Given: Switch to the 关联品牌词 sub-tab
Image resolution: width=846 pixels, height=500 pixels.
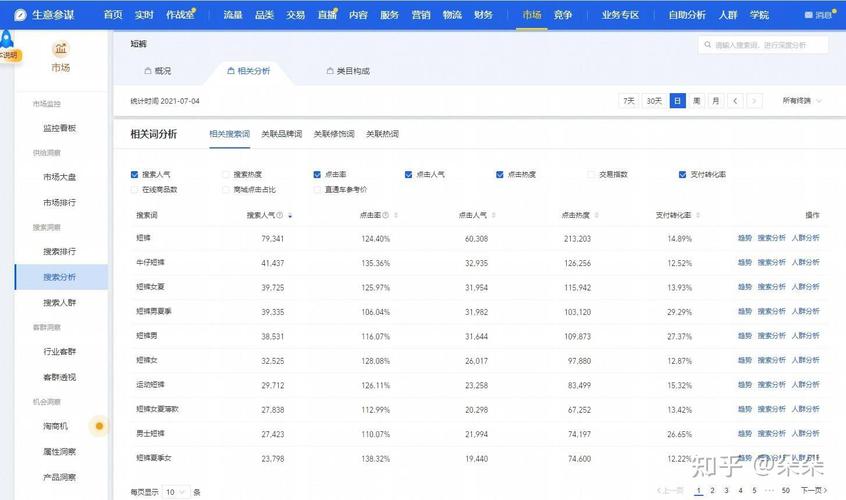Looking at the screenshot, I should (282, 134).
